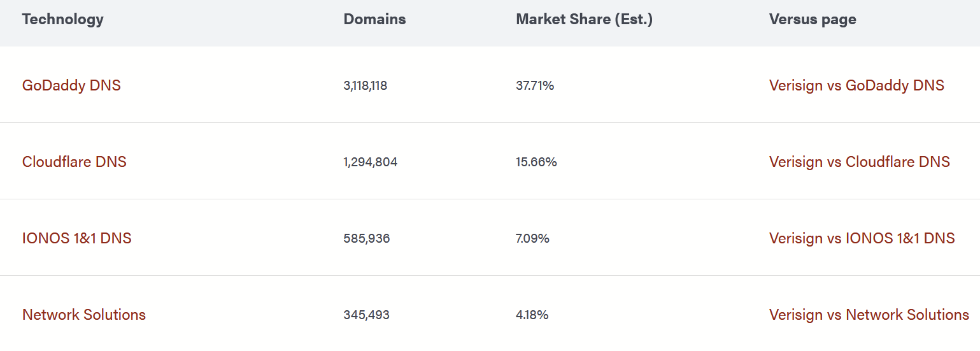Click the 15.66% market share cell
This screenshot has width=980, height=351.
click(536, 162)
